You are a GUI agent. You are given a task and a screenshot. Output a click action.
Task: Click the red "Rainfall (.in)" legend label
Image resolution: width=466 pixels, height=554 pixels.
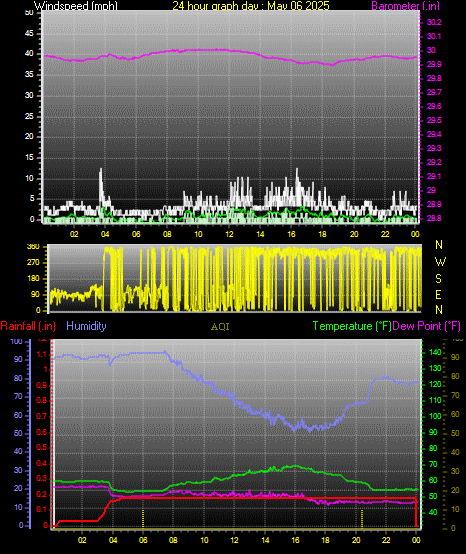28,326
